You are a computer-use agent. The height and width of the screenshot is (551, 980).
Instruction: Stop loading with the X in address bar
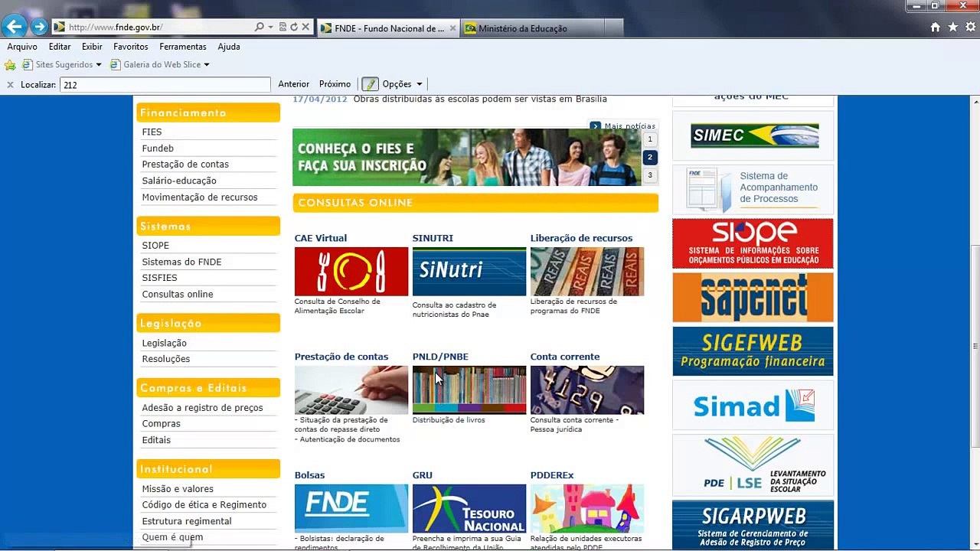pyautogui.click(x=305, y=27)
